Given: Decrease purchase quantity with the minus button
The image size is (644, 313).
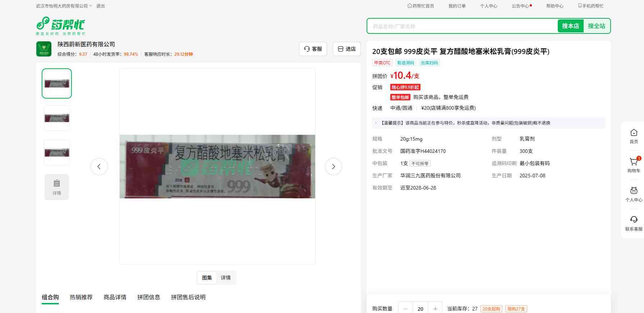Looking at the screenshot, I should 406,309.
